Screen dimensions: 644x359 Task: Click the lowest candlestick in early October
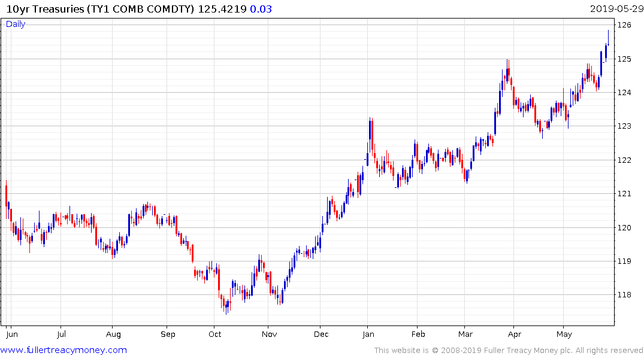226,306
